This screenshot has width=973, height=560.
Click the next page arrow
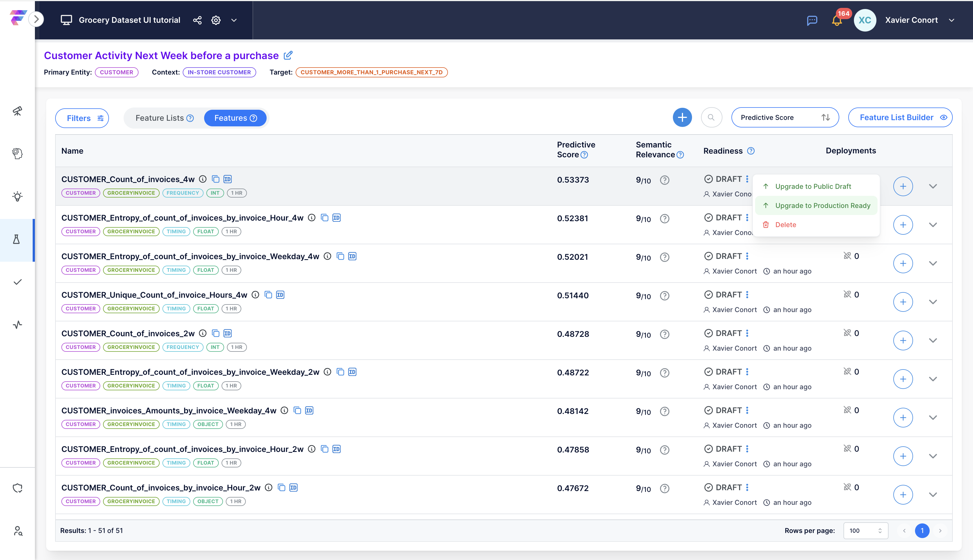[x=940, y=531]
